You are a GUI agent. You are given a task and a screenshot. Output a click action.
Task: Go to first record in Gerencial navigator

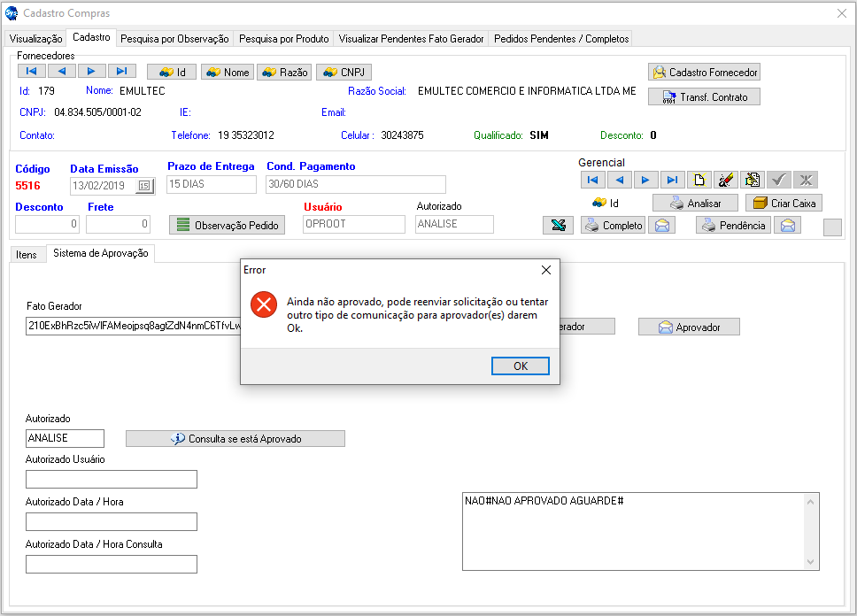pos(592,180)
